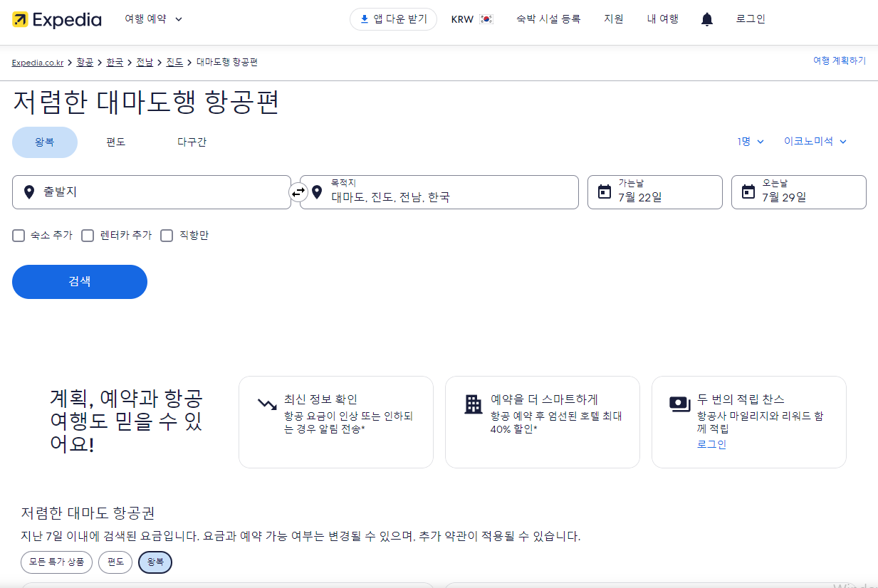The image size is (878, 588).
Task: Open the KRW currency and region selector
Action: (472, 19)
